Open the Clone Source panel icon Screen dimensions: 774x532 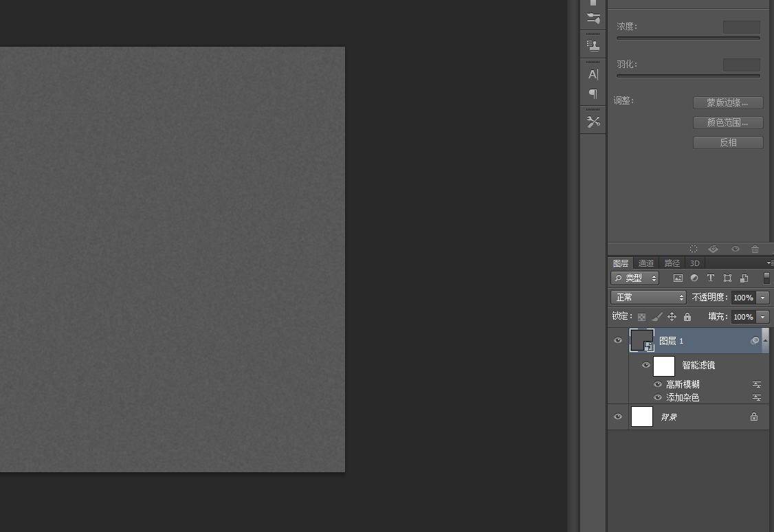point(593,46)
